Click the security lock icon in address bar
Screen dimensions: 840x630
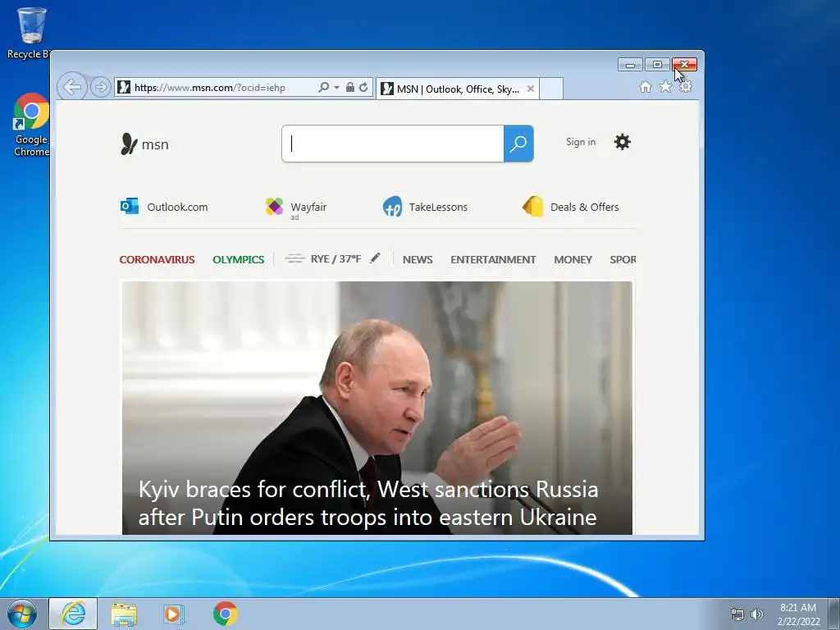(349, 87)
